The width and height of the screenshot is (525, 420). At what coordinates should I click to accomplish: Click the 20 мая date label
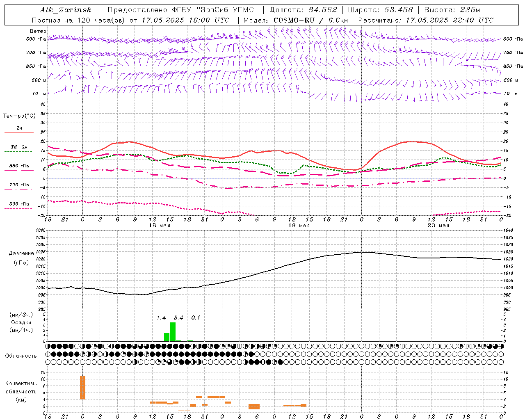click(x=438, y=226)
